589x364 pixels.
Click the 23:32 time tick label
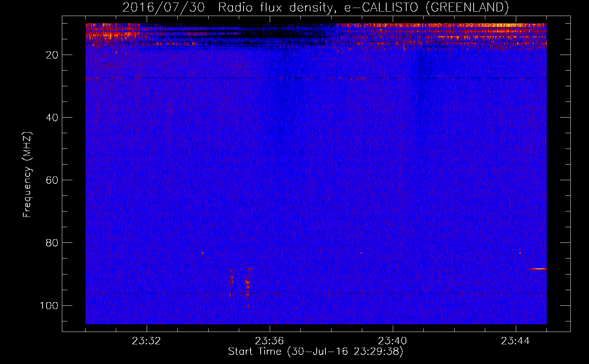tap(146, 341)
